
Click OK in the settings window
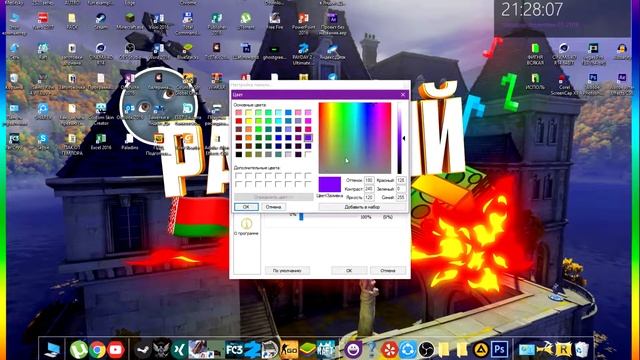[349, 270]
